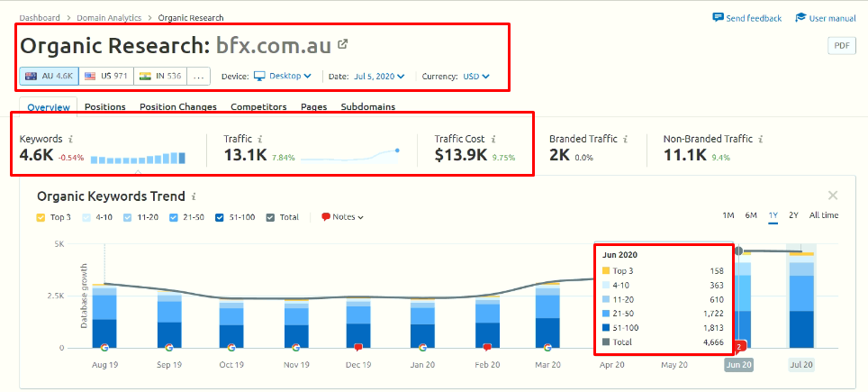Viewport: 868px width, 392px height.
Task: Set chart range to 1M
Action: click(x=728, y=215)
